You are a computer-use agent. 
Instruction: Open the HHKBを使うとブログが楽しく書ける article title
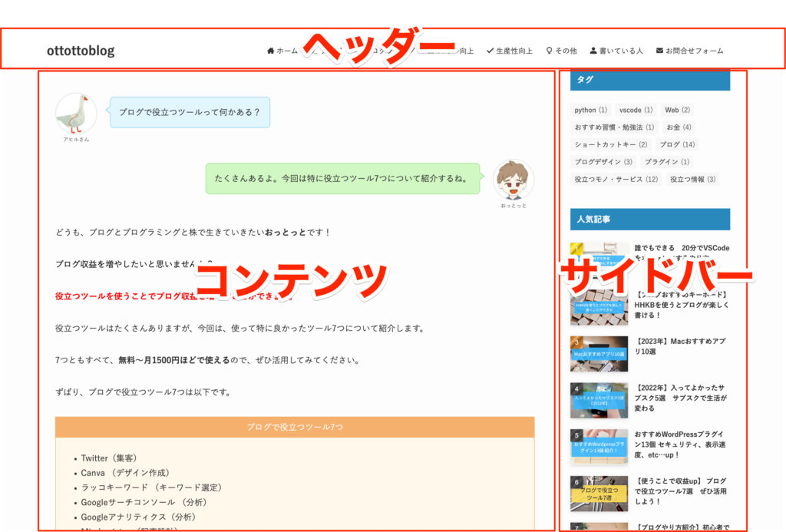point(682,305)
